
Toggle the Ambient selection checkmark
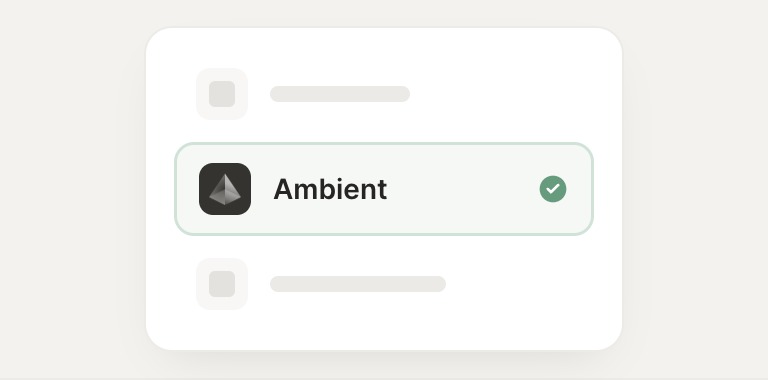pos(553,189)
